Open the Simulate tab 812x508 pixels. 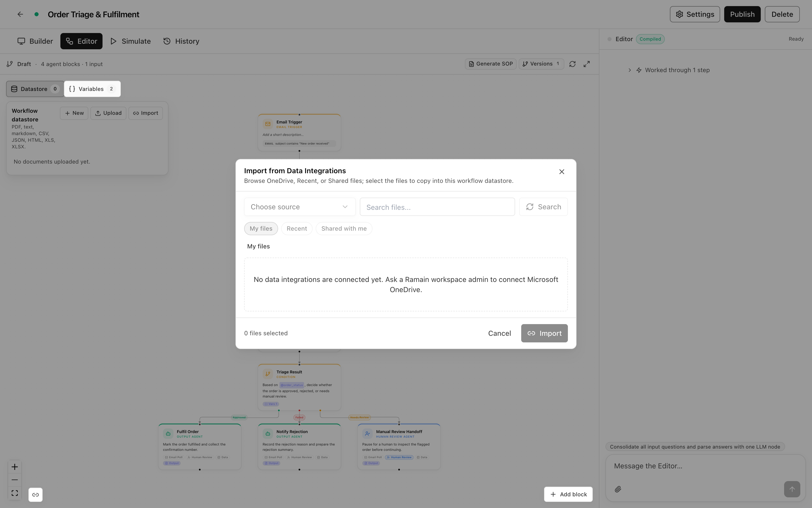pyautogui.click(x=130, y=41)
